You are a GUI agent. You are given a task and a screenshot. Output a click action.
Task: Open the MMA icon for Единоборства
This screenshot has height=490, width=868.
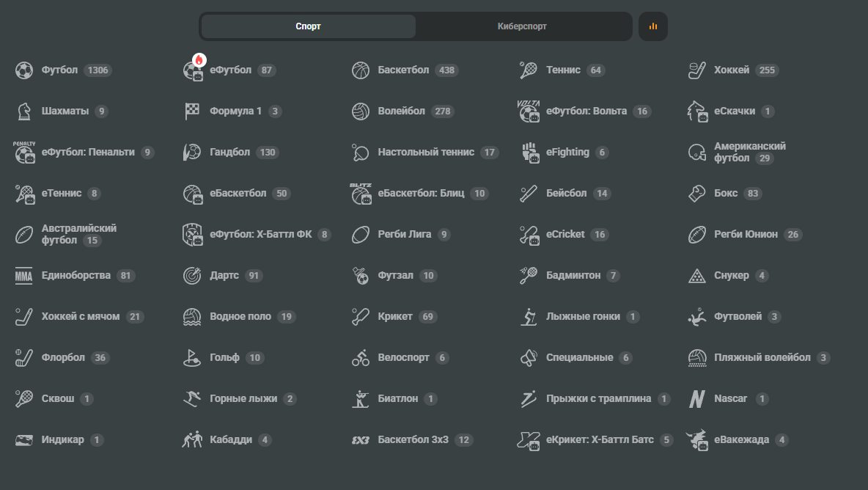(x=23, y=275)
